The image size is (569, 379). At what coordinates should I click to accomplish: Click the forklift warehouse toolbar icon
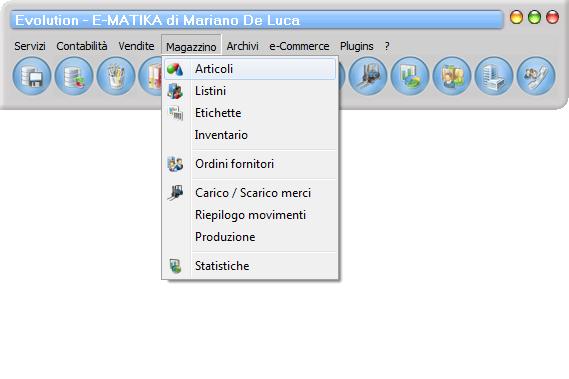pyautogui.click(x=368, y=76)
